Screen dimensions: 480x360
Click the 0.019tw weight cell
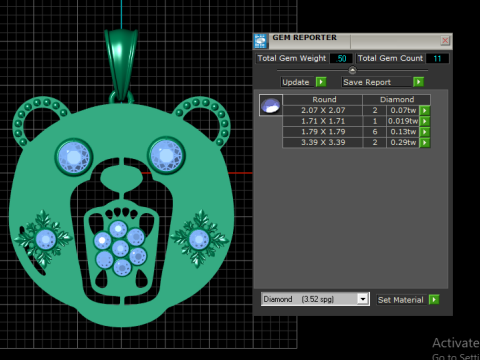(x=403, y=121)
